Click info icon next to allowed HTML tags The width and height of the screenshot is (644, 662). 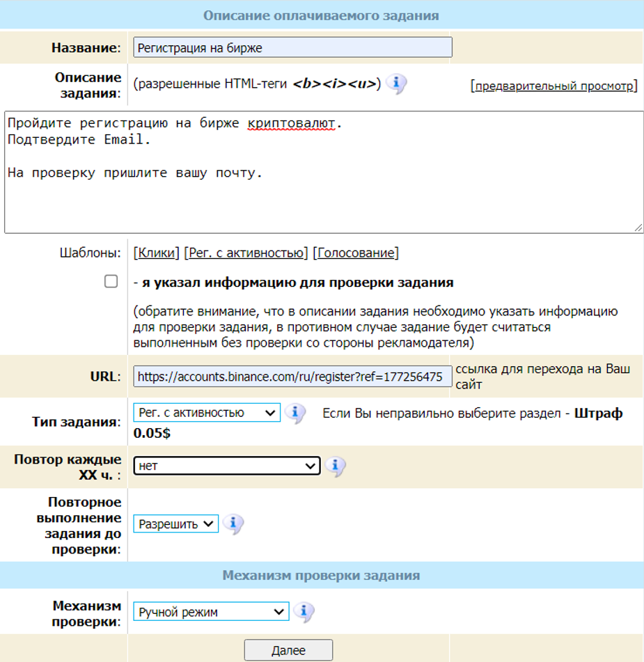[396, 83]
